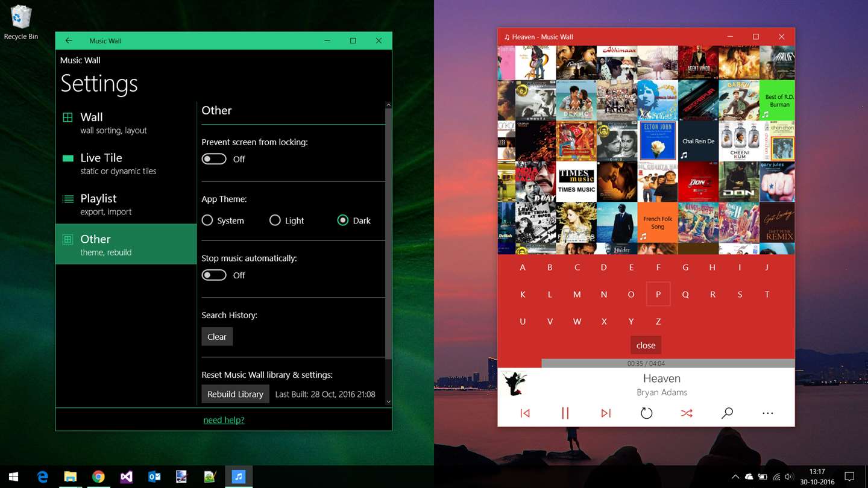Open the more options ellipsis in the player
This screenshot has width=868, height=488.
pyautogui.click(x=767, y=413)
